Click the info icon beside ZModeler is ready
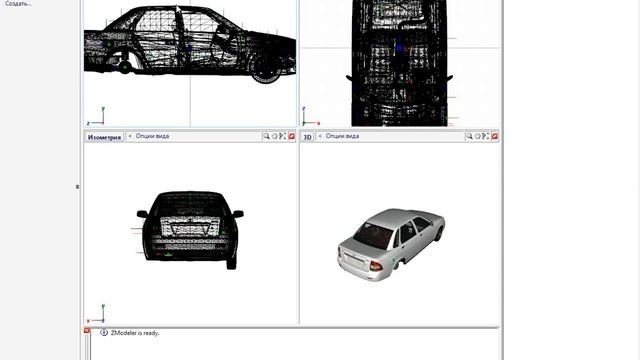The height and width of the screenshot is (360, 640). click(104, 333)
